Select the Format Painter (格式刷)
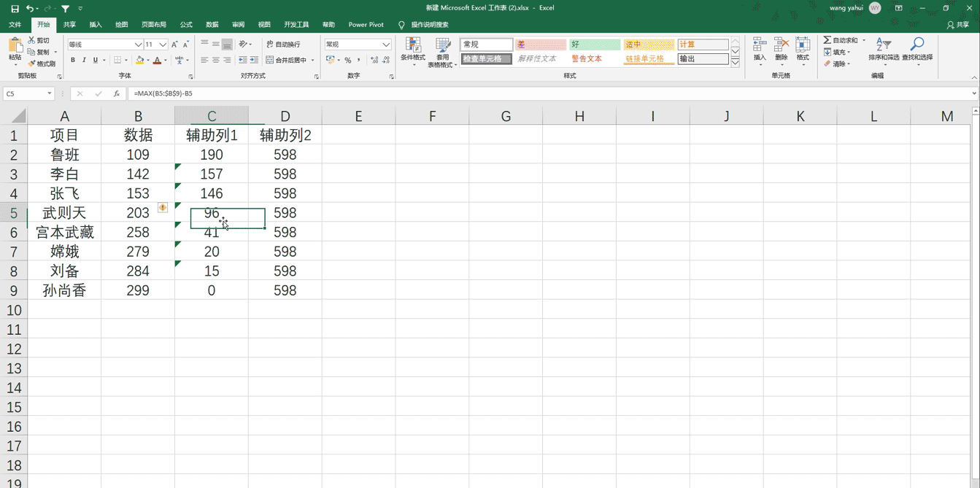980x488 pixels. click(x=42, y=63)
